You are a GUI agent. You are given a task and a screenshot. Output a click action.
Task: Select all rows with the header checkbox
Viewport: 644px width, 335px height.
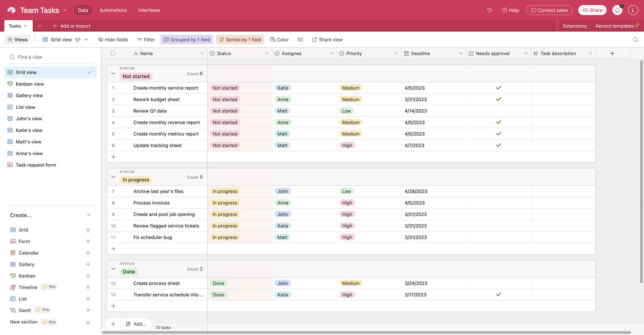(x=113, y=53)
